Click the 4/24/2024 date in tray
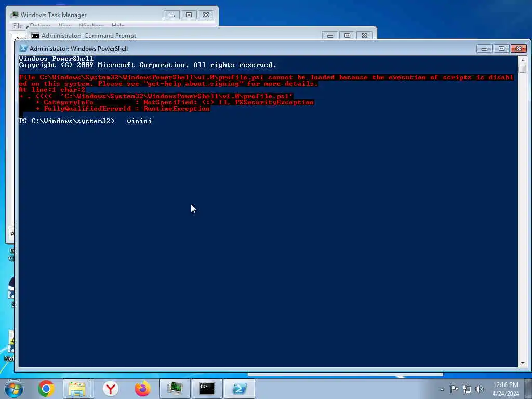 [x=506, y=394]
